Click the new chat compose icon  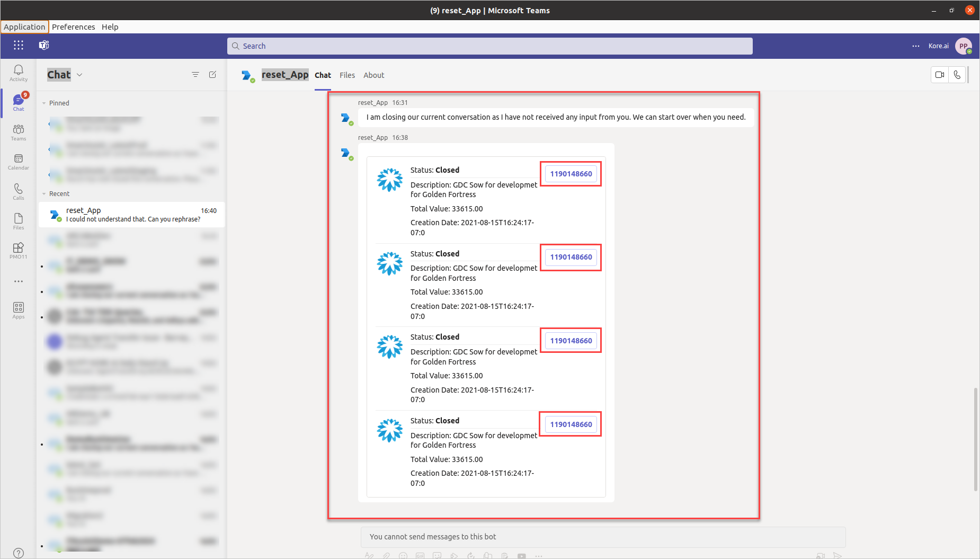[212, 75]
